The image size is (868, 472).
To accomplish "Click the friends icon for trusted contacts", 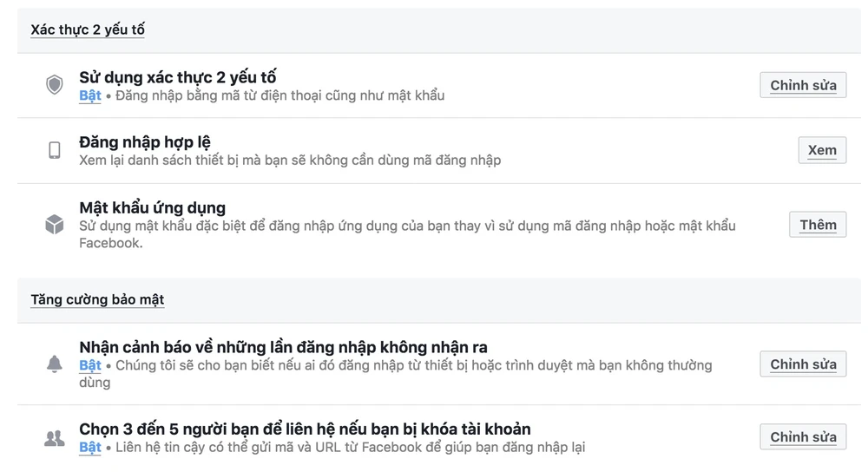I will (x=55, y=438).
